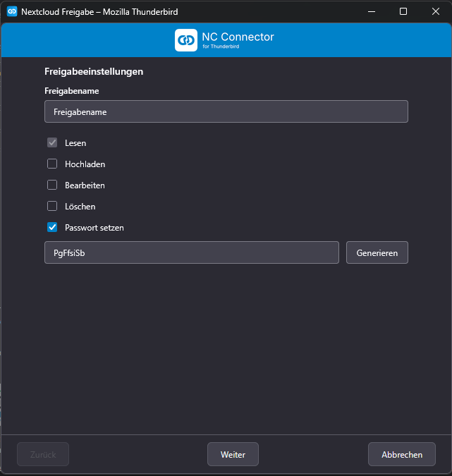Click the NC Connector title text
This screenshot has height=476, width=452.
(x=238, y=37)
